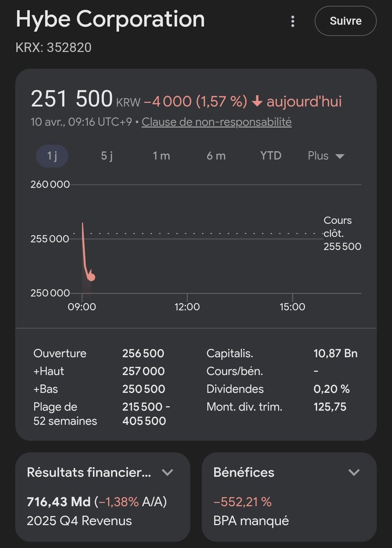Click the Suivre follow button
392x548 pixels.
point(345,21)
